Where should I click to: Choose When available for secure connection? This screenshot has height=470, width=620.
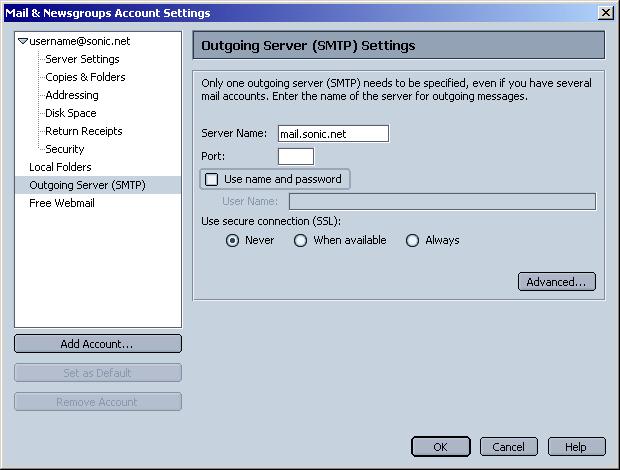point(301,241)
